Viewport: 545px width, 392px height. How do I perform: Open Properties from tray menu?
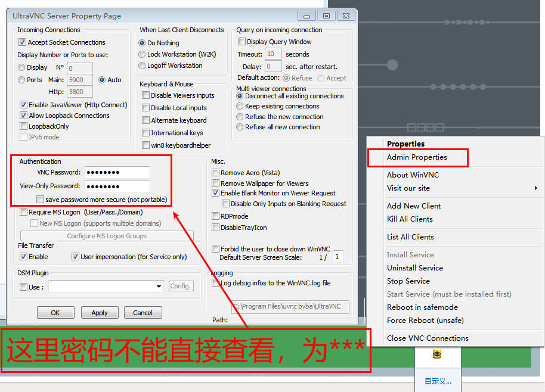(x=405, y=144)
